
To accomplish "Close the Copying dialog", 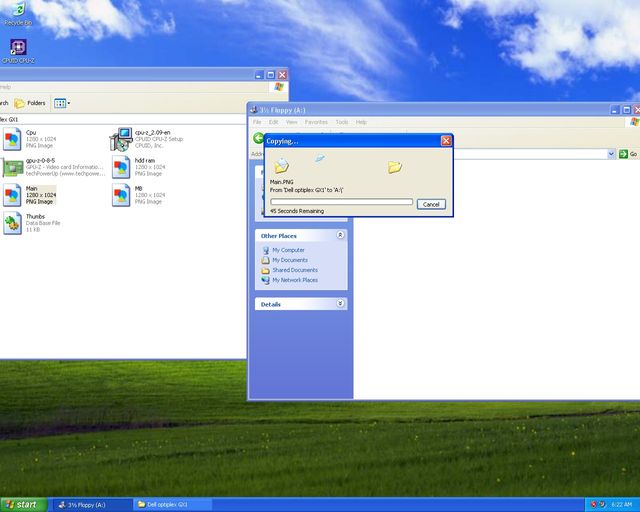I will [446, 141].
